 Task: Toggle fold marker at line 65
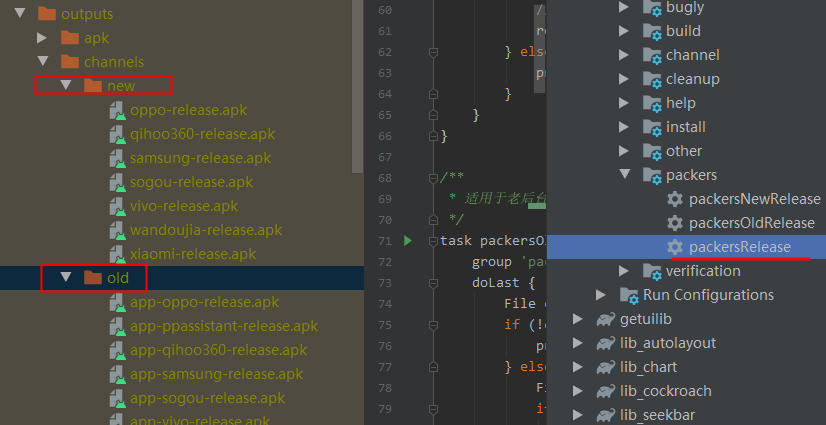coord(434,115)
